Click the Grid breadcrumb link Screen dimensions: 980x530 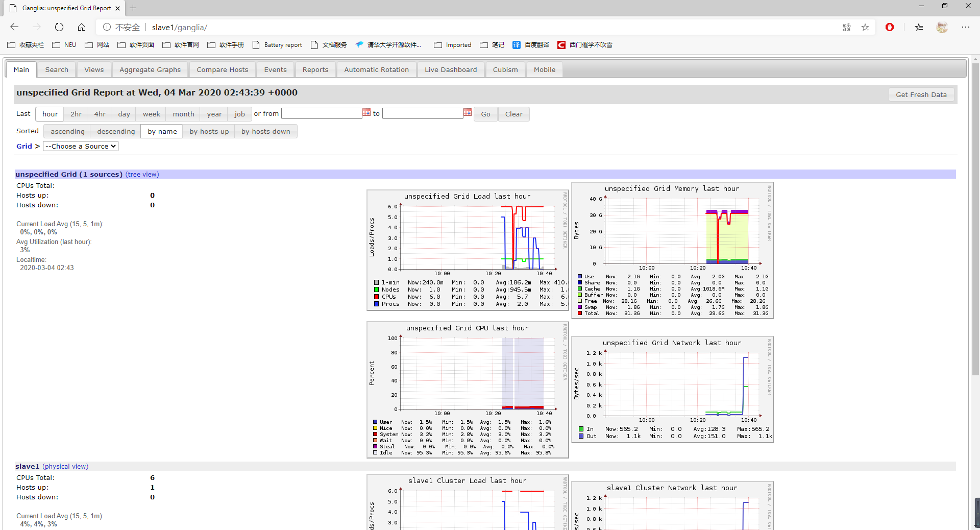24,146
